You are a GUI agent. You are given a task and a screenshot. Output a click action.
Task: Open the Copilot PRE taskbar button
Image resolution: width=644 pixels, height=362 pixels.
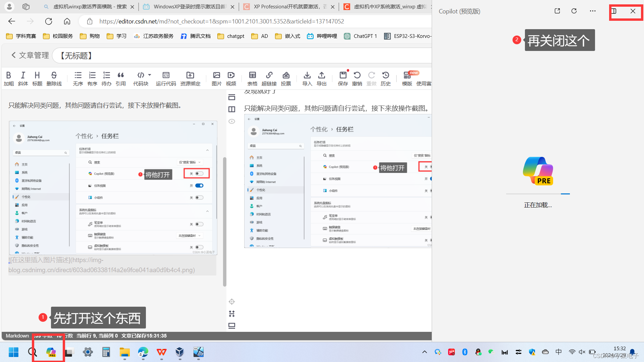tap(51, 352)
